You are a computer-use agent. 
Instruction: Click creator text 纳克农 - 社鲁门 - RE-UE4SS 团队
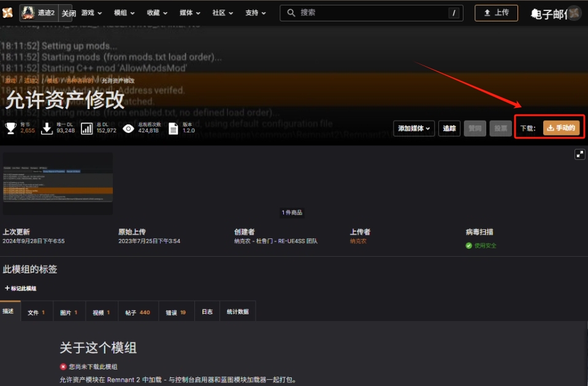pyautogui.click(x=276, y=241)
